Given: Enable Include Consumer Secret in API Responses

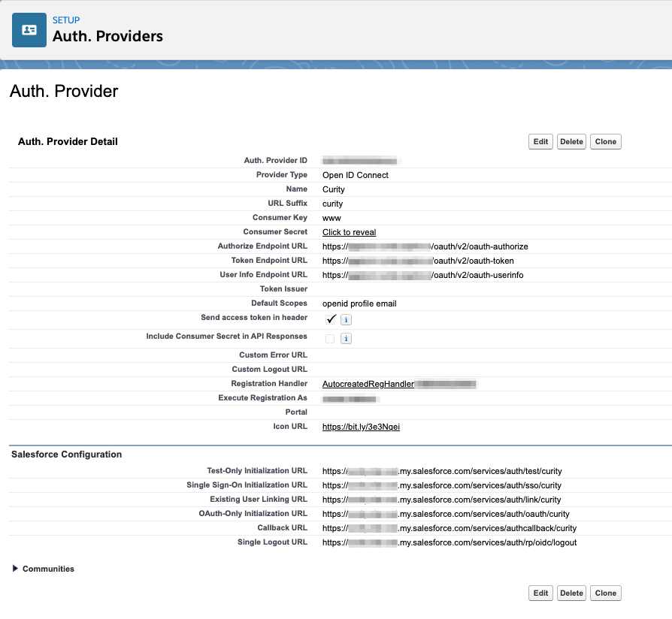Looking at the screenshot, I should 328,338.
